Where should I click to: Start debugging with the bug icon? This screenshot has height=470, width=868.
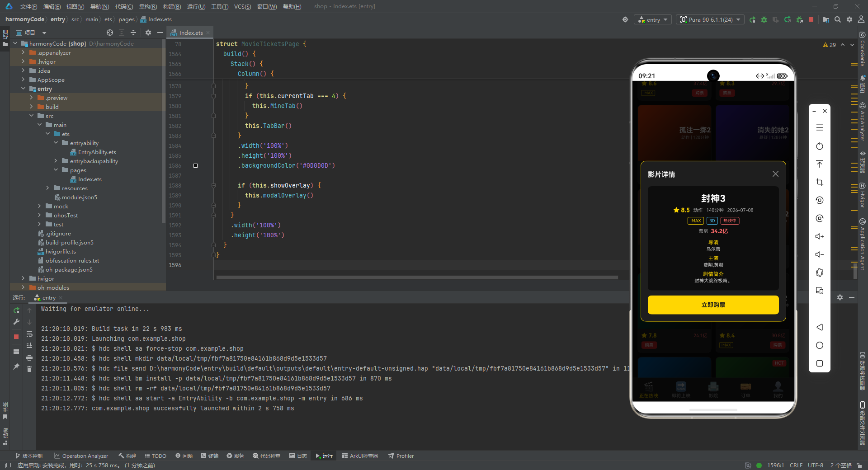pos(764,20)
